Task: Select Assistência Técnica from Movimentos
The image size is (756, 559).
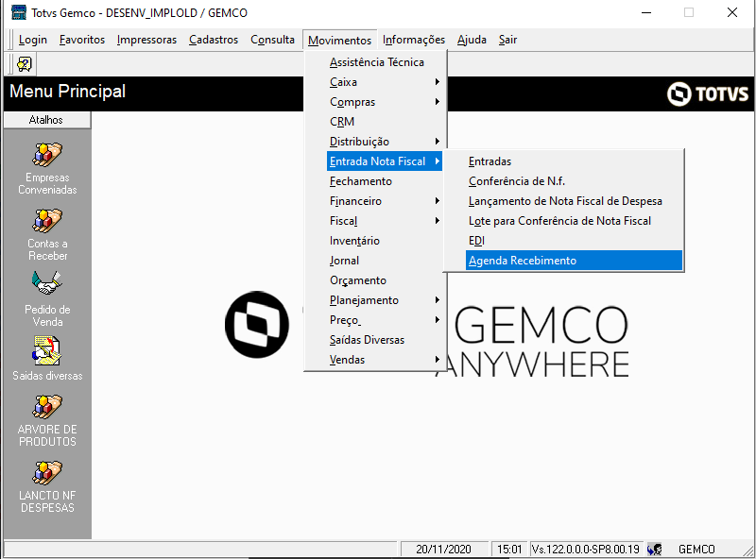Action: click(x=376, y=62)
